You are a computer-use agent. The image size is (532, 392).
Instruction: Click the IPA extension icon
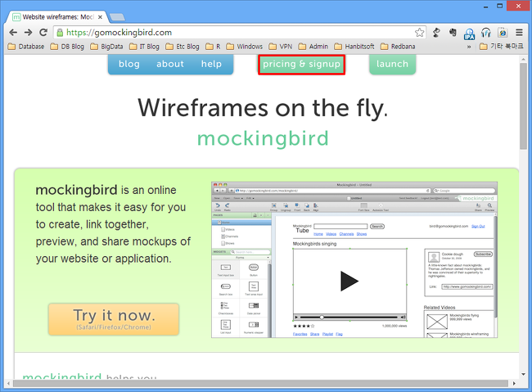(x=469, y=33)
